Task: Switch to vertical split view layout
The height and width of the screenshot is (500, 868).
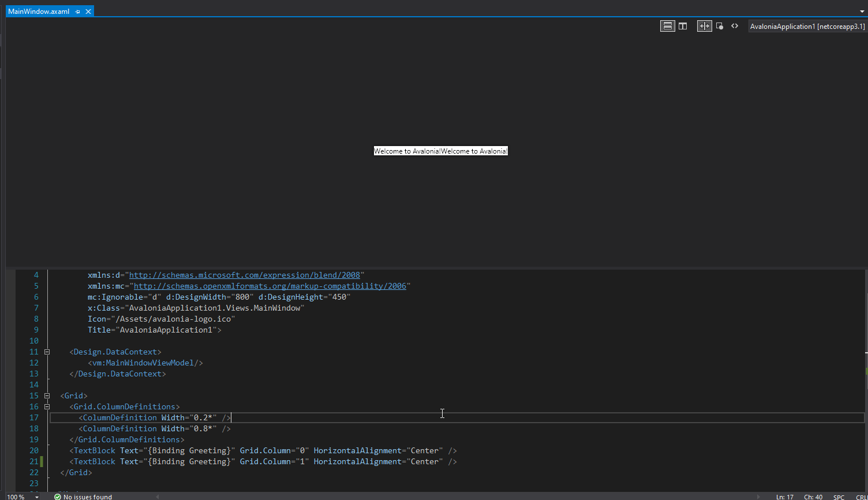Action: pos(683,25)
